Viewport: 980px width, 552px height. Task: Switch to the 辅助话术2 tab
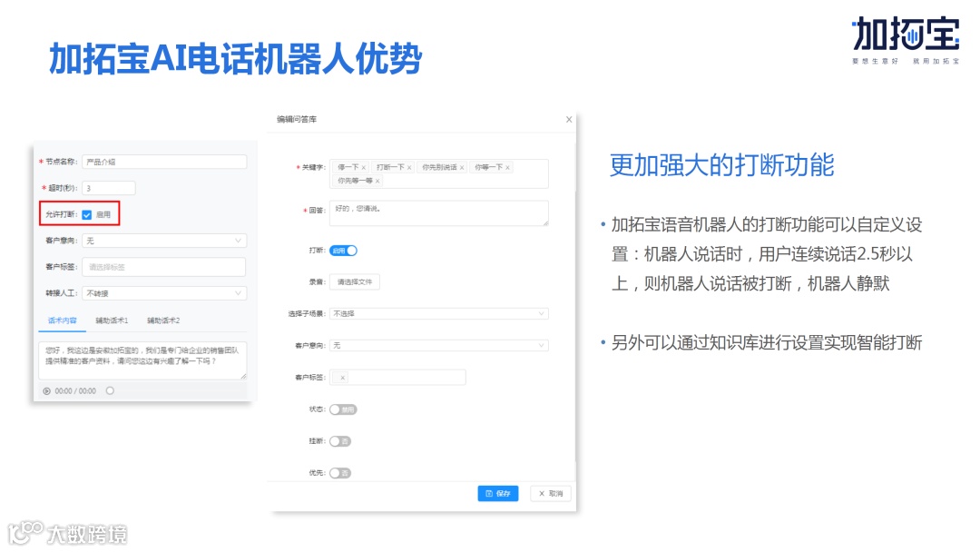[x=163, y=320]
